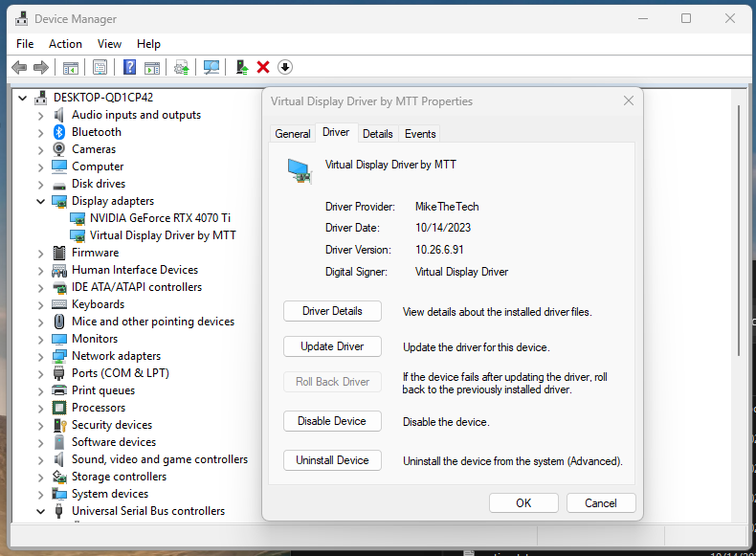Click the down-arrow disable device icon
This screenshot has width=756, height=556.
285,67
